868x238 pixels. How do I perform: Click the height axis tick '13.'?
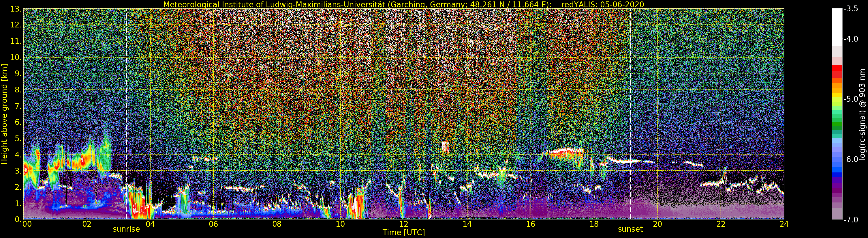16,9
